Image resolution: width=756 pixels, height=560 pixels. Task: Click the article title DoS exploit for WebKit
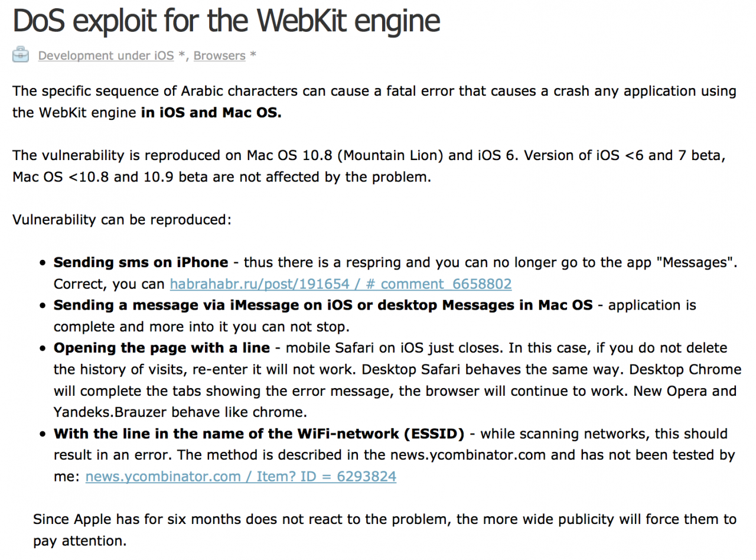point(226,20)
